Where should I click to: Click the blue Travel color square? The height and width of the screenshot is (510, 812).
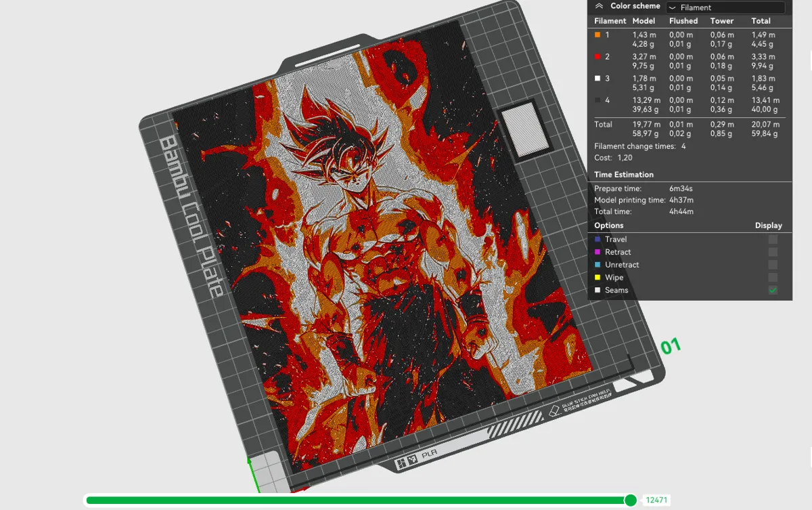pyautogui.click(x=597, y=239)
